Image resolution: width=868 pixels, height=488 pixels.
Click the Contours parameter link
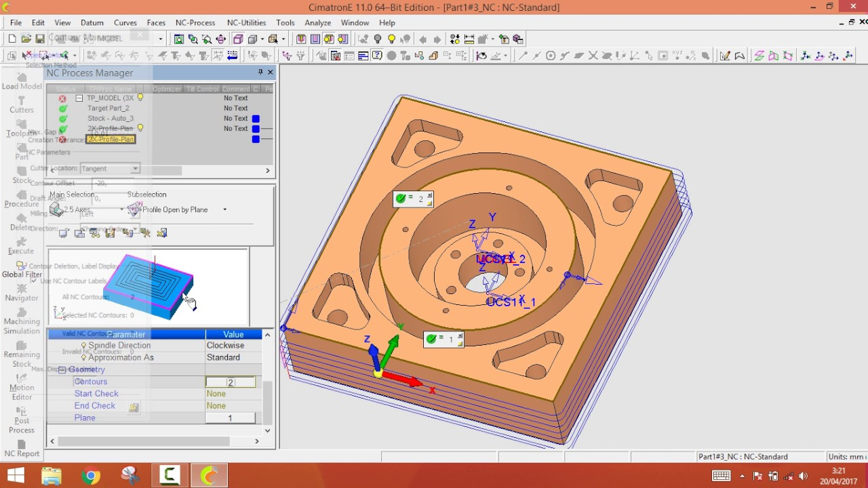click(91, 382)
